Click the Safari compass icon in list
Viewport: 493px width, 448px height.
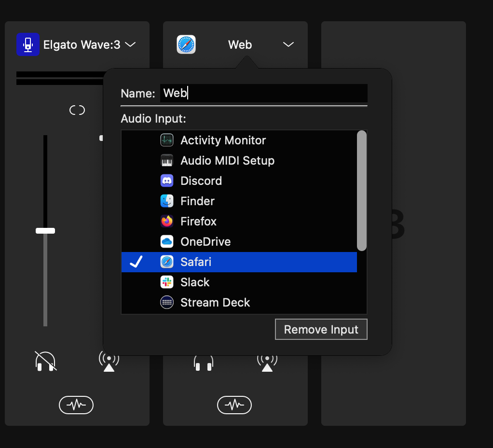click(167, 262)
